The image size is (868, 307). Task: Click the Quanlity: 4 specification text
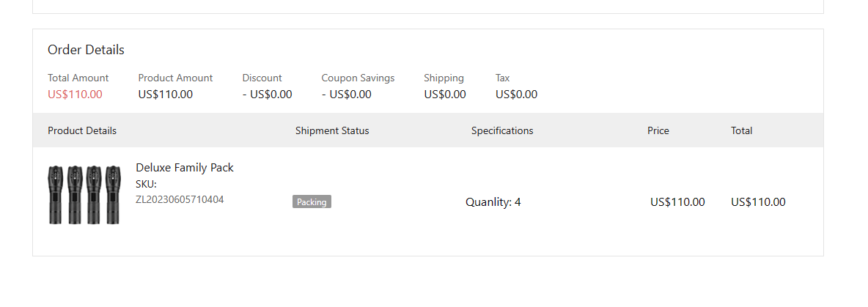tap(493, 202)
